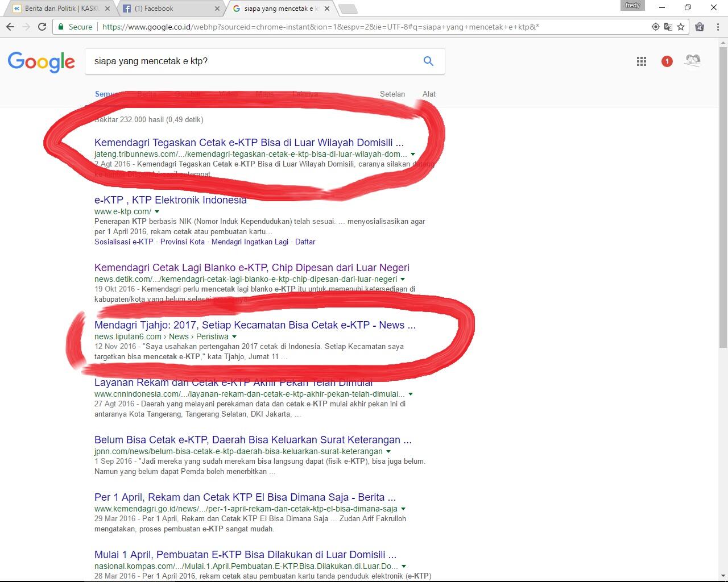Follow the Daftar sitelink

click(305, 242)
